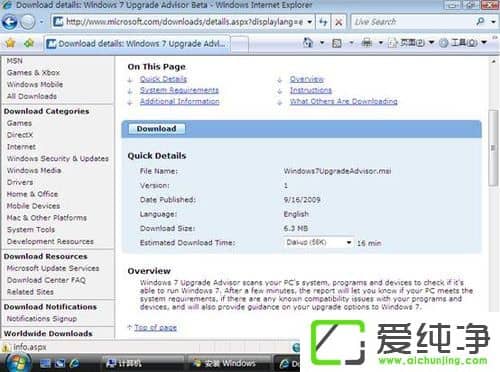Expand the address bar URL dropdown
The width and height of the screenshot is (500, 372).
click(310, 22)
